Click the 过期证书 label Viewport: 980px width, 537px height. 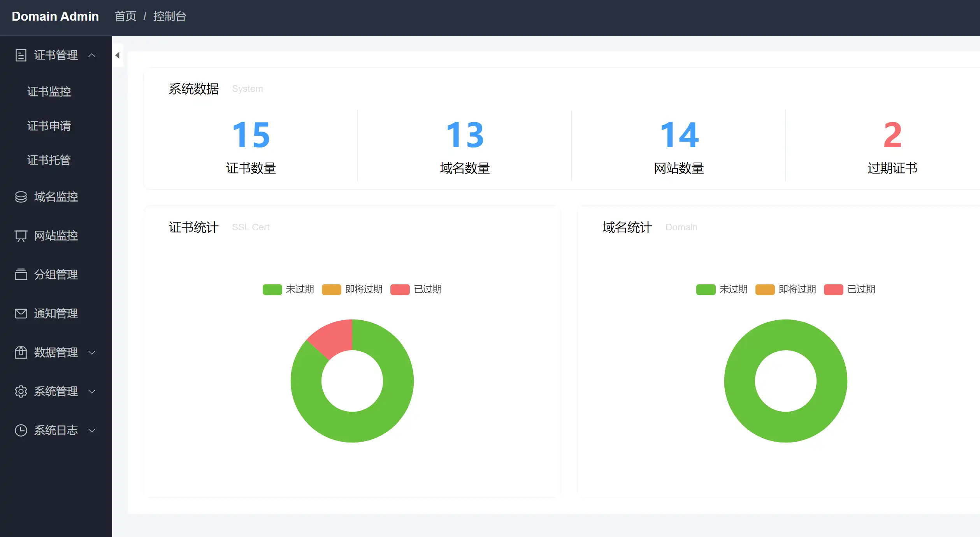tap(892, 168)
